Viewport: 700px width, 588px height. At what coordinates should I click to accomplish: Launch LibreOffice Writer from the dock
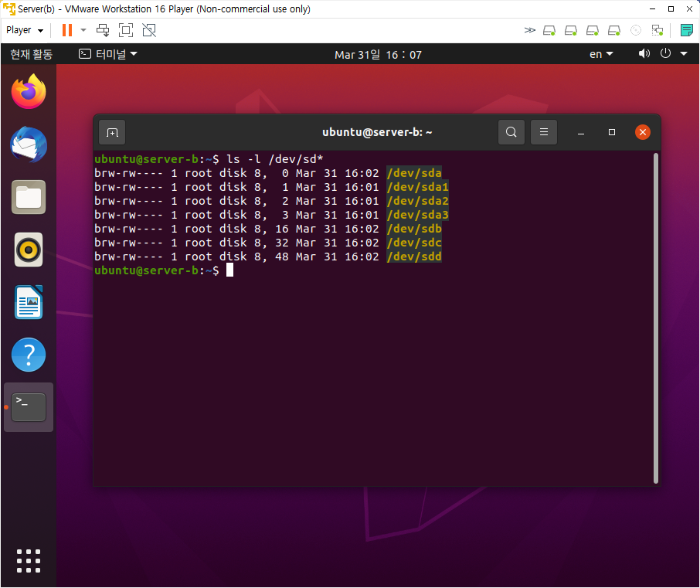point(29,302)
